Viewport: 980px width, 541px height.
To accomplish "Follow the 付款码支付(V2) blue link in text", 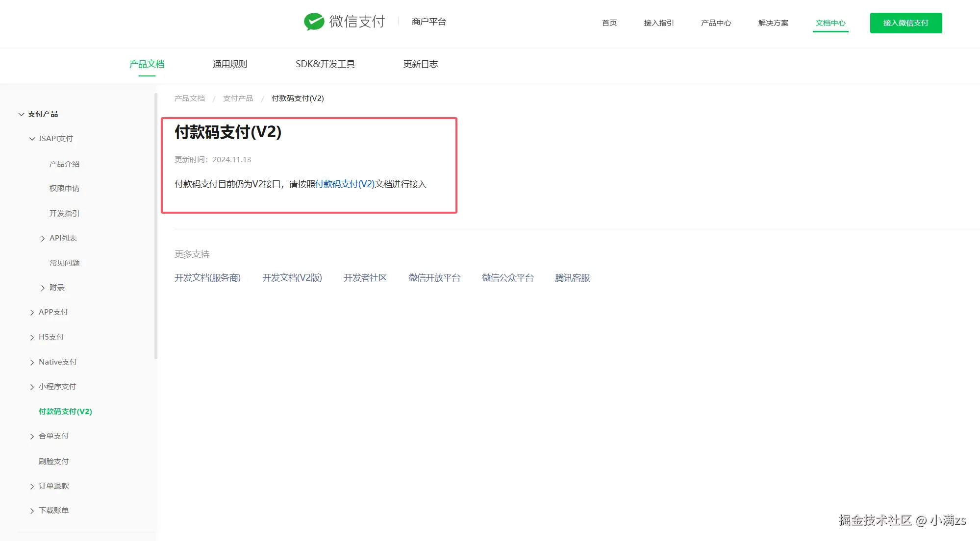I will click(x=345, y=184).
